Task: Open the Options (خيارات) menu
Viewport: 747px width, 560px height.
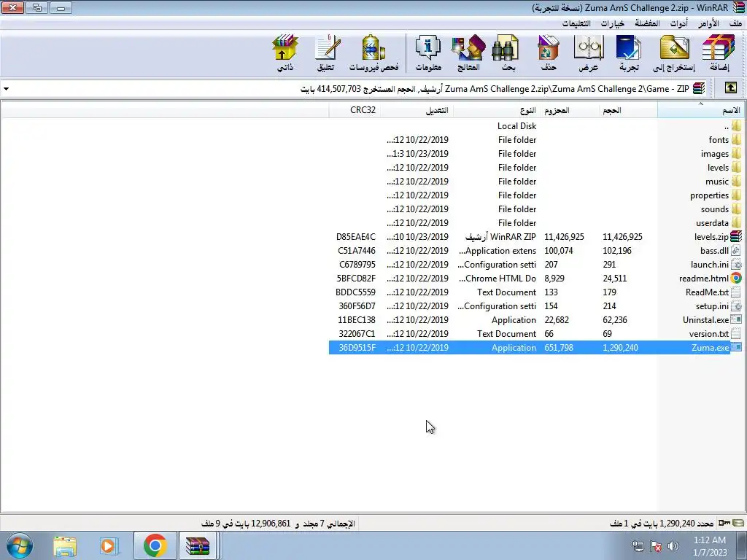Action: pyautogui.click(x=612, y=23)
